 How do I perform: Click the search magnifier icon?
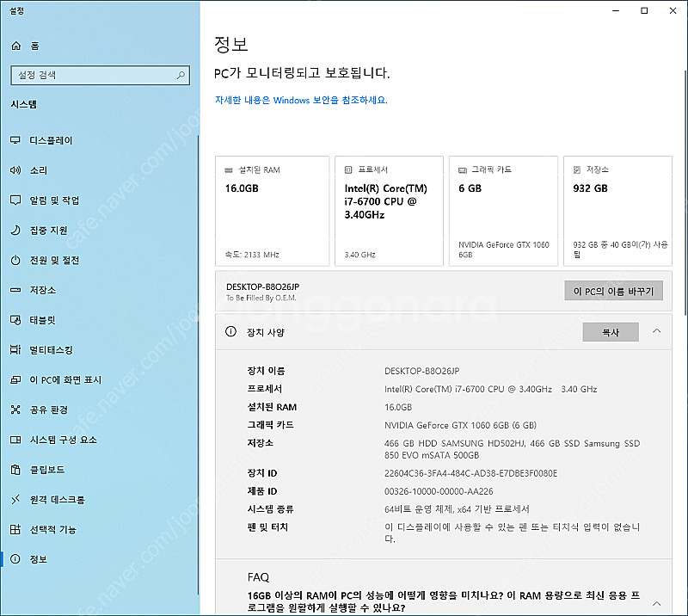coord(181,75)
